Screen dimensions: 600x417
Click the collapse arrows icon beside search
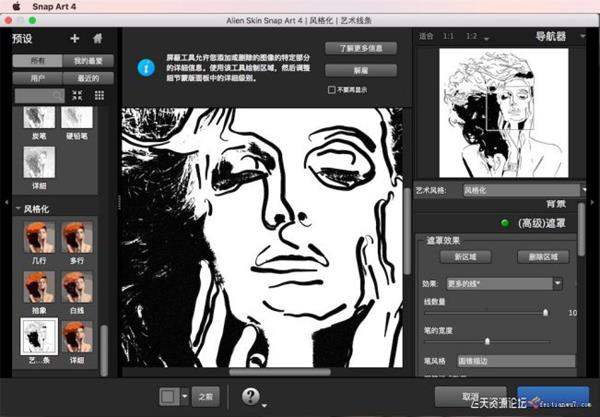[78, 95]
